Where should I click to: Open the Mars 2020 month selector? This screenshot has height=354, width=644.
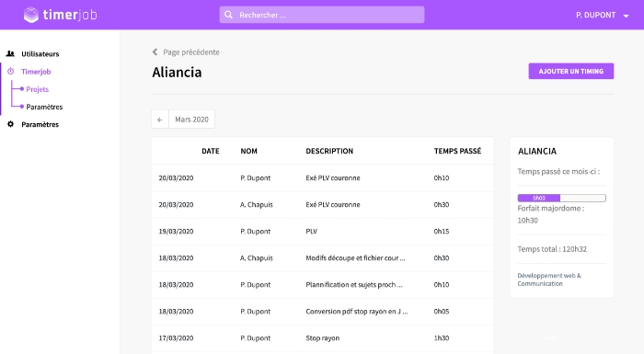pyautogui.click(x=191, y=120)
